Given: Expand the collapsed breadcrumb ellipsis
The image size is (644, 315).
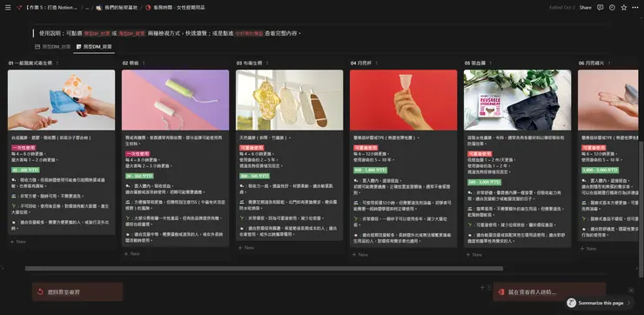Looking at the screenshot, I should tap(87, 7).
